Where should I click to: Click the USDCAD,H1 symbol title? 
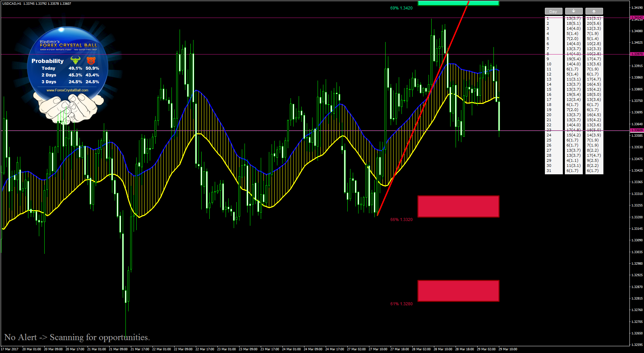tap(12, 4)
